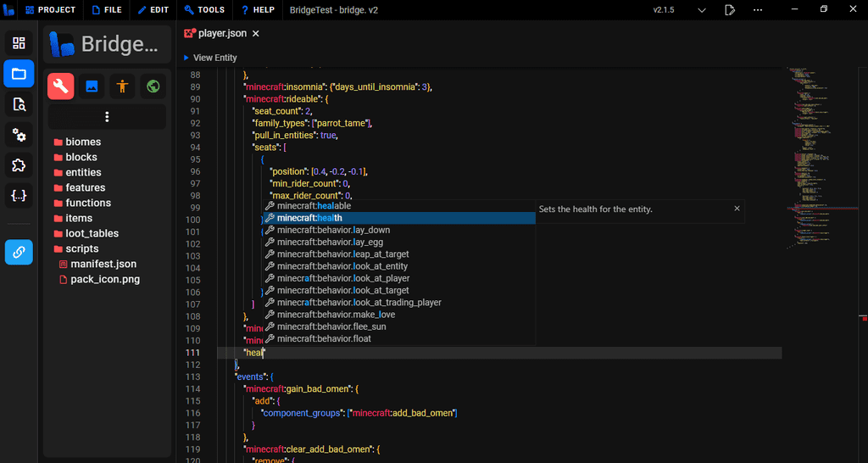The height and width of the screenshot is (463, 868).
Task: Select the blue image resource pack button
Action: (92, 86)
